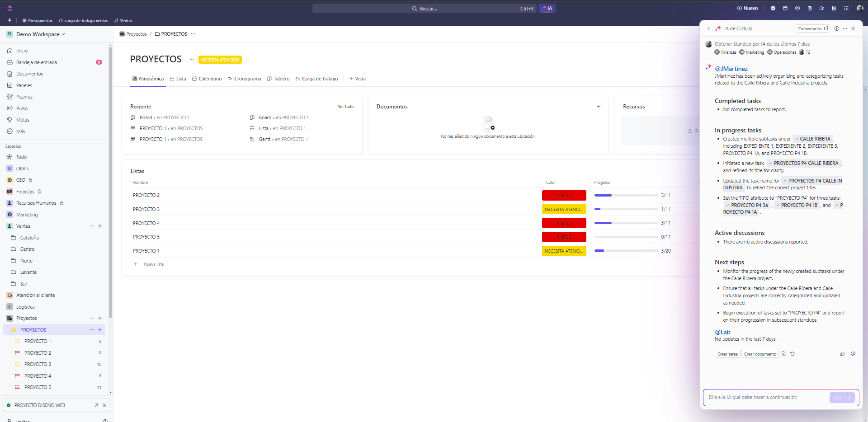Toggle thumbs down on AI response
This screenshot has height=422, width=868.
coord(853,354)
